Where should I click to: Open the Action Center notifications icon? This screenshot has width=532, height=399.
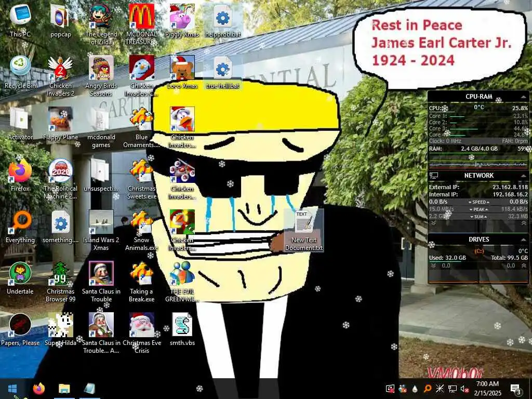515,389
